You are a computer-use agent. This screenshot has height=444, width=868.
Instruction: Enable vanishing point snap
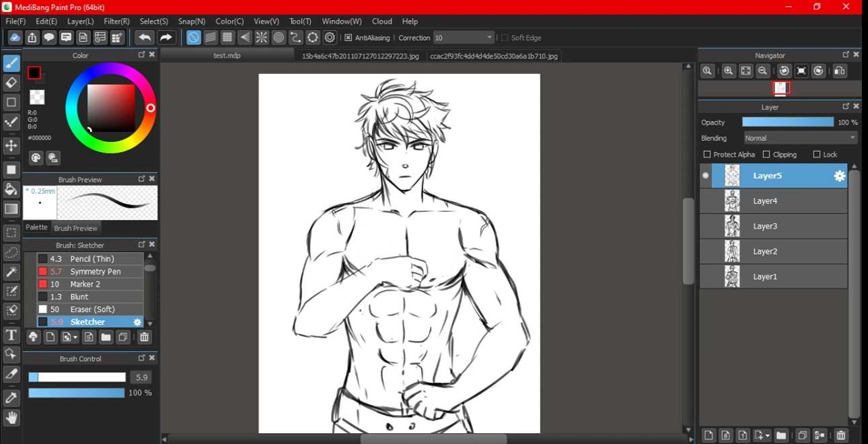tap(245, 38)
